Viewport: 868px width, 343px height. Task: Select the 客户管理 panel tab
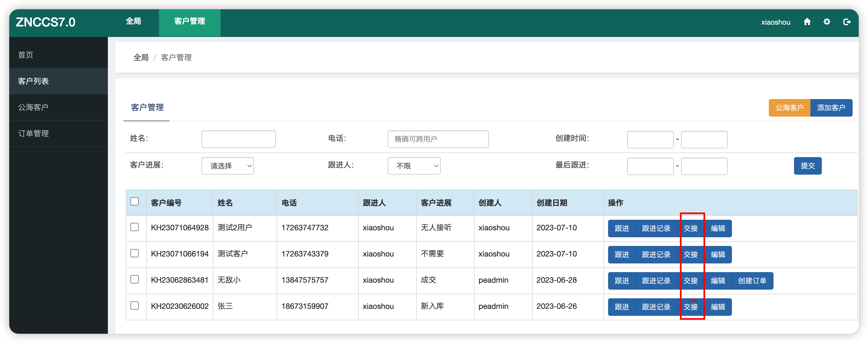pyautogui.click(x=147, y=108)
